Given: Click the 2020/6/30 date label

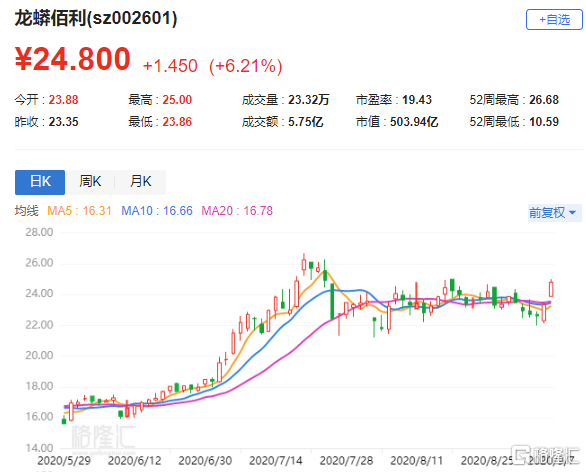Looking at the screenshot, I should pos(205,460).
